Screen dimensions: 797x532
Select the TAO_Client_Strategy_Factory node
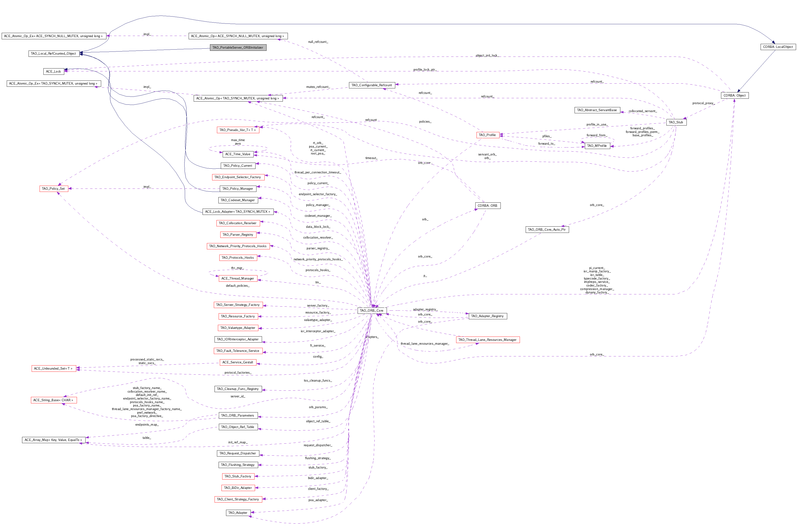click(238, 499)
